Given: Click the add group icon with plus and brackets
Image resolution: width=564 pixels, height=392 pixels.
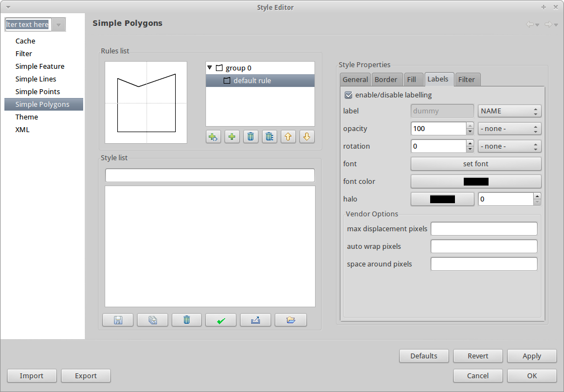Looking at the screenshot, I should click(213, 137).
